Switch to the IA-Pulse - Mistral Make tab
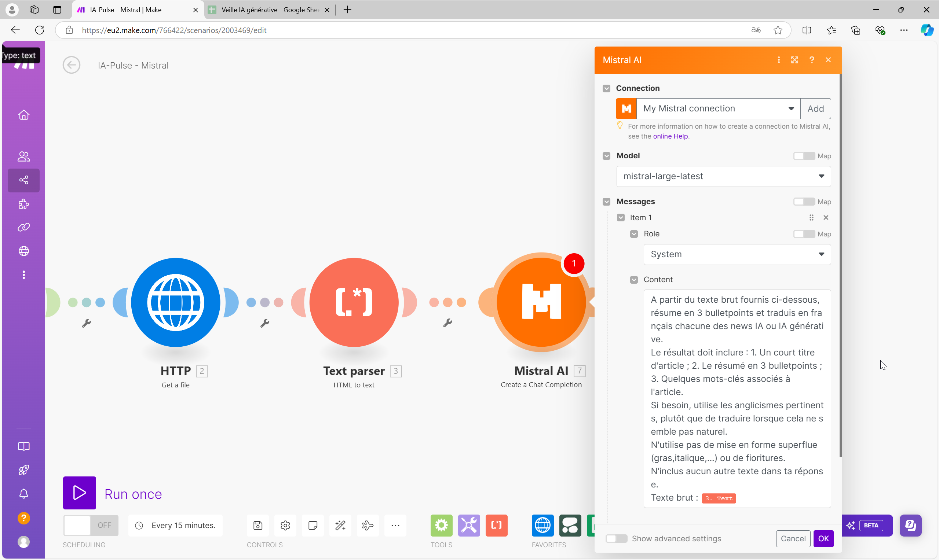Viewport: 939px width, 560px height. pyautogui.click(x=138, y=10)
